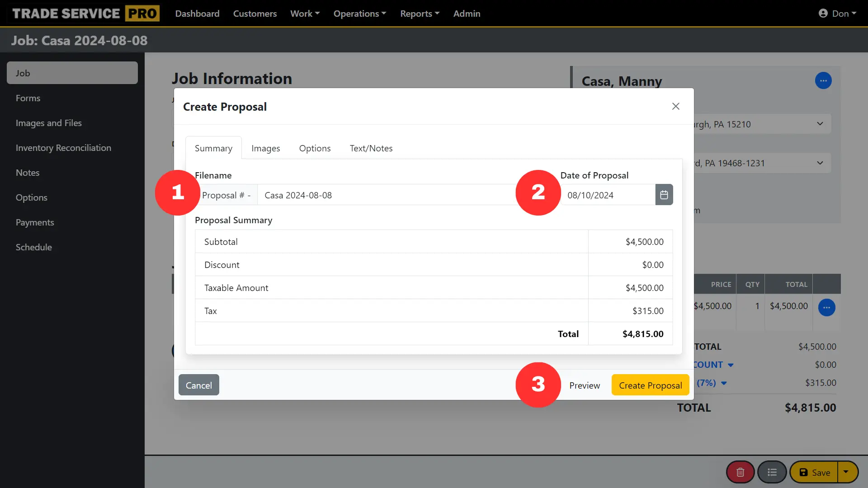This screenshot has height=488, width=868.
Task: Open the Reports menu
Action: (x=419, y=13)
